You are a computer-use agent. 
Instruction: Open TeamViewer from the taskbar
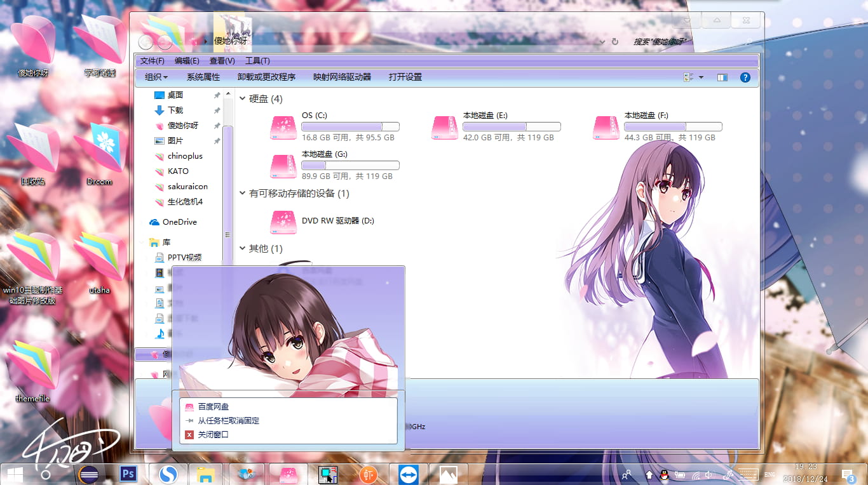click(407, 474)
